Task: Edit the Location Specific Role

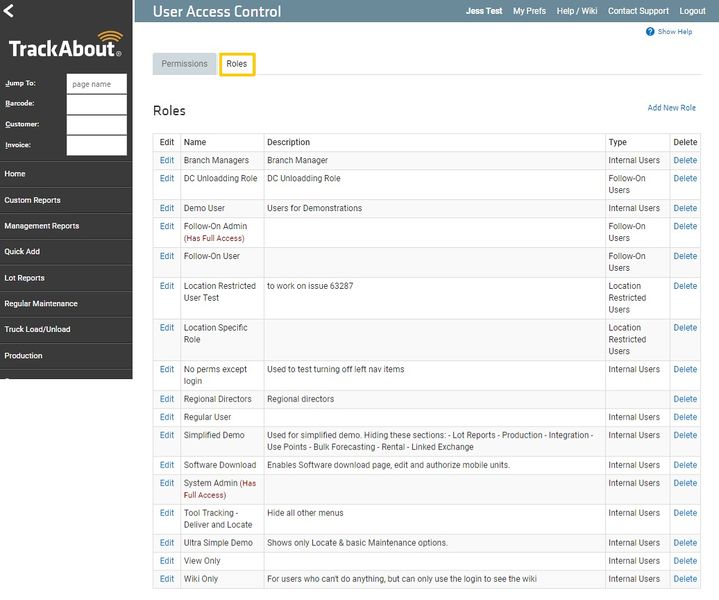Action: [167, 328]
